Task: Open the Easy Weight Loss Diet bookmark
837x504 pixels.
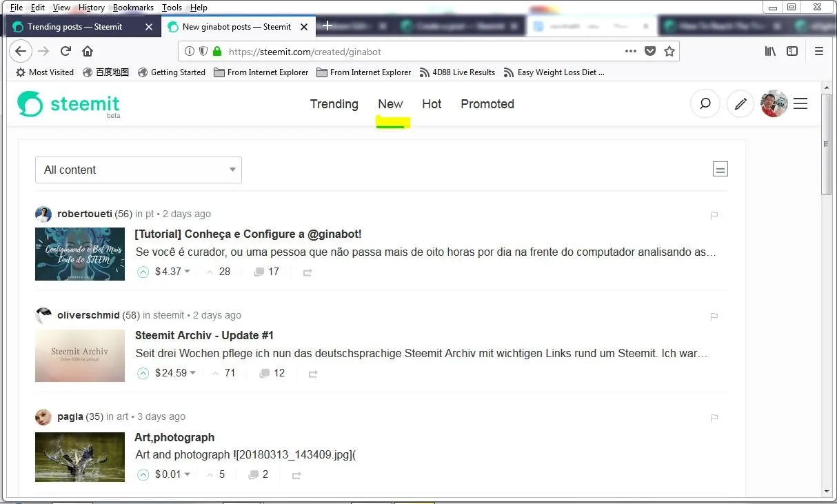Action: point(554,72)
